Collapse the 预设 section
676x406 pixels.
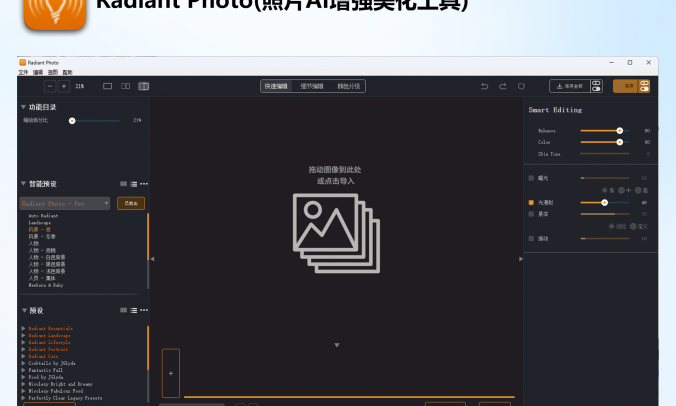tap(24, 310)
